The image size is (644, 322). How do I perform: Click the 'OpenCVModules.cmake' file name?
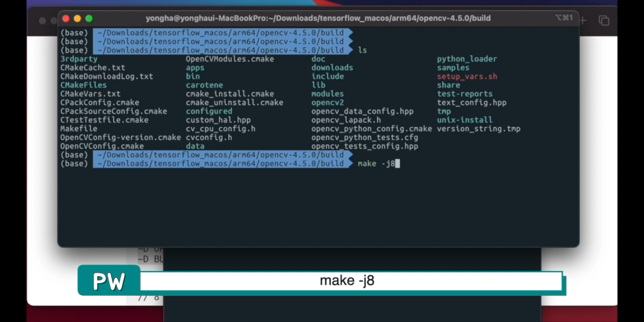(230, 59)
